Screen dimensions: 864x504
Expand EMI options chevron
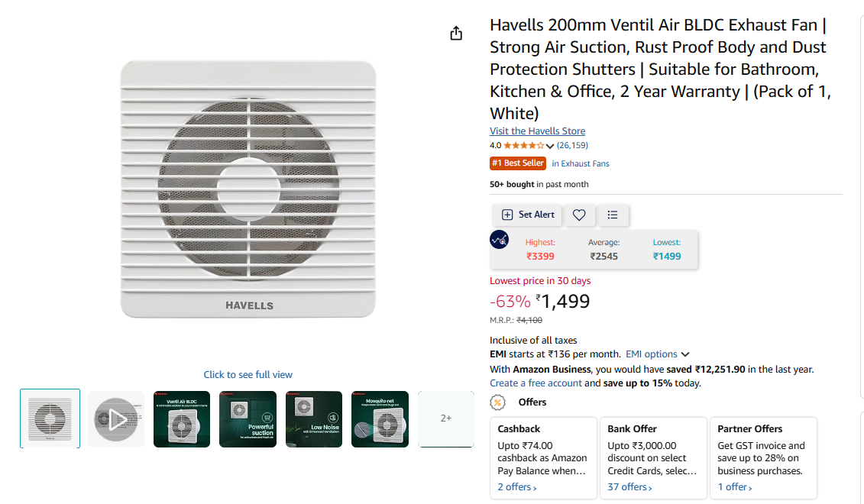pyautogui.click(x=685, y=354)
